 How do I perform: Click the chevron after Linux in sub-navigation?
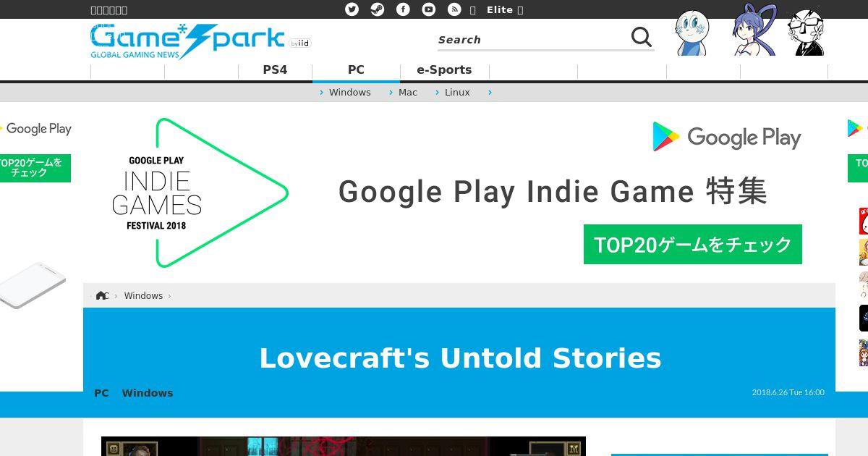[490, 92]
